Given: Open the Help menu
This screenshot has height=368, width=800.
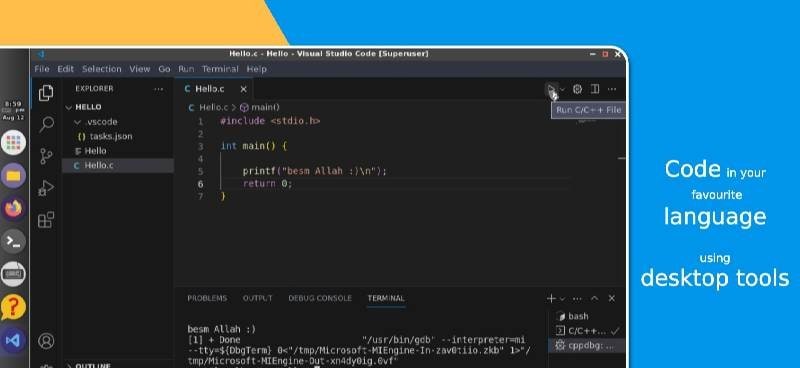Looking at the screenshot, I should click(257, 69).
